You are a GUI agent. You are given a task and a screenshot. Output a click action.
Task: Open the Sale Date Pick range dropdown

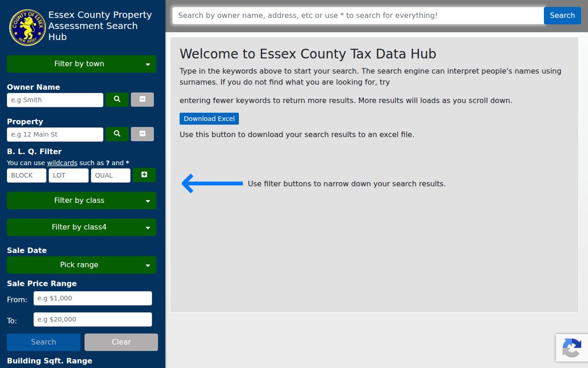click(x=81, y=265)
